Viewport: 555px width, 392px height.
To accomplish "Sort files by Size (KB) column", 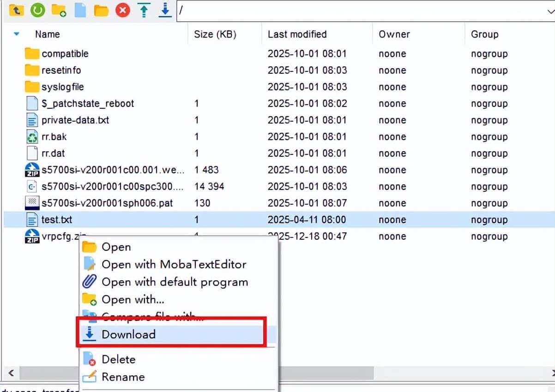I will click(215, 34).
